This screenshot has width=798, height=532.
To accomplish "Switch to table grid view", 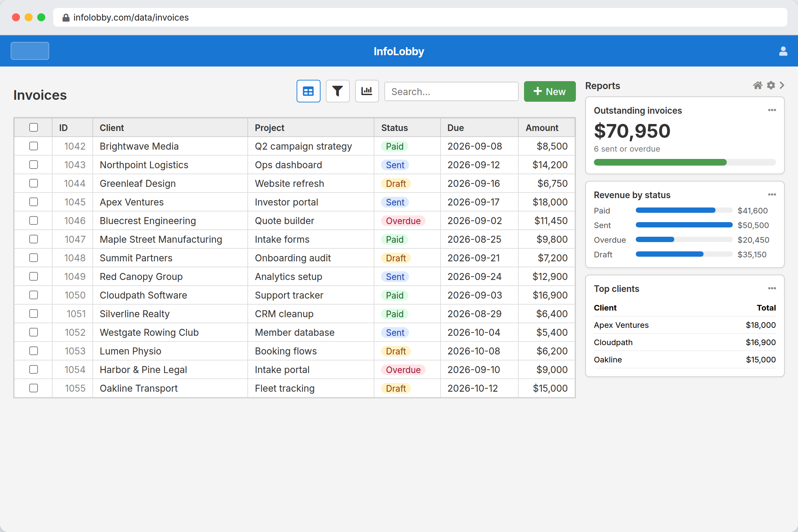I will click(x=308, y=91).
